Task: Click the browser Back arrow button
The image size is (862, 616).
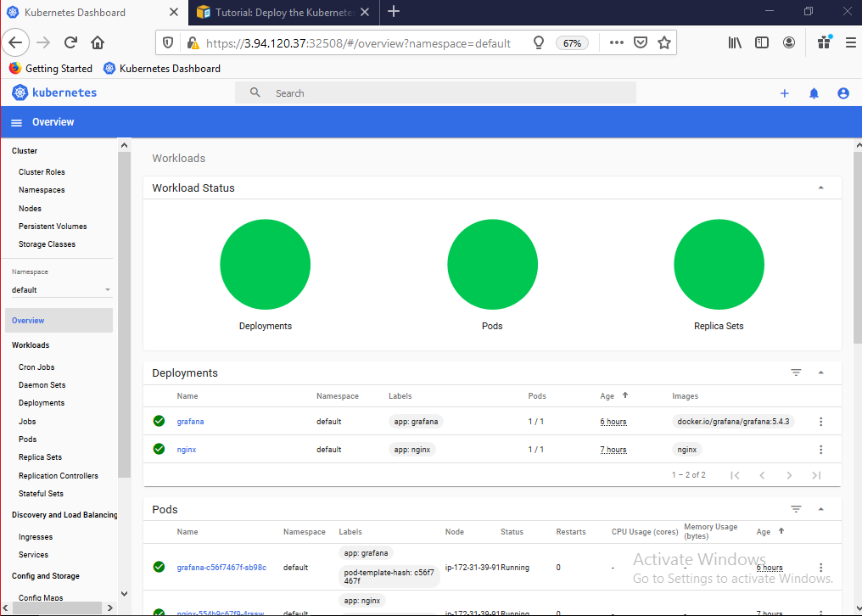Action: (x=15, y=42)
